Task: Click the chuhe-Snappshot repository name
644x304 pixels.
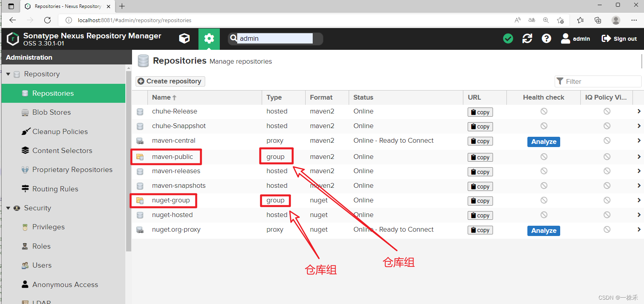Action: 179,126
